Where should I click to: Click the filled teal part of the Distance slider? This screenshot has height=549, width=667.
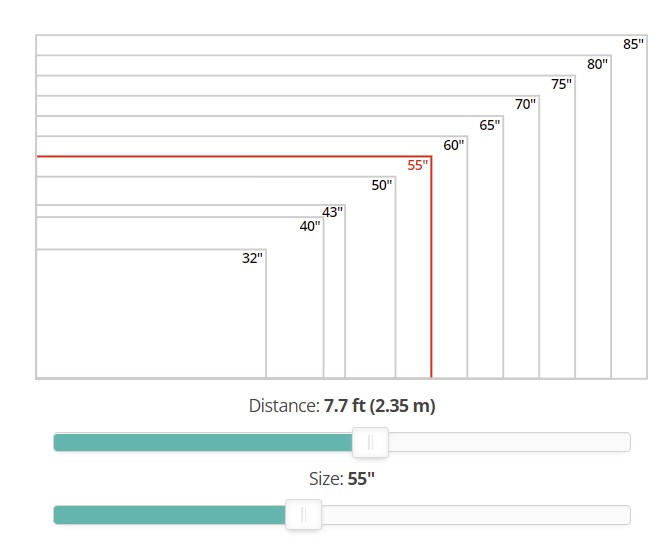coord(203,442)
